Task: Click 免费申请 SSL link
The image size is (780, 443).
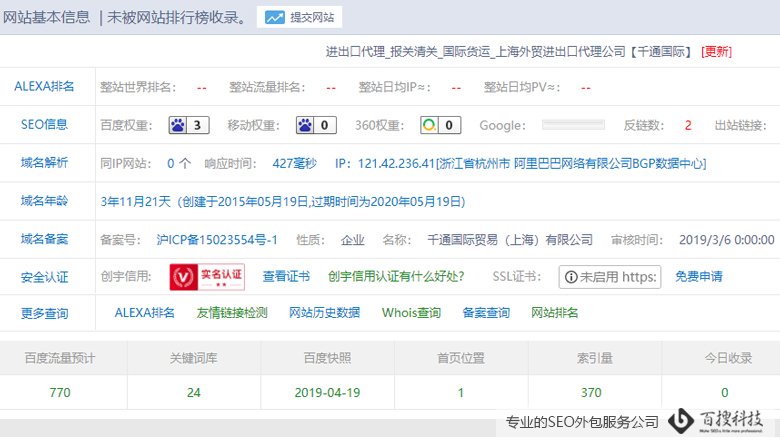Action: click(x=698, y=276)
